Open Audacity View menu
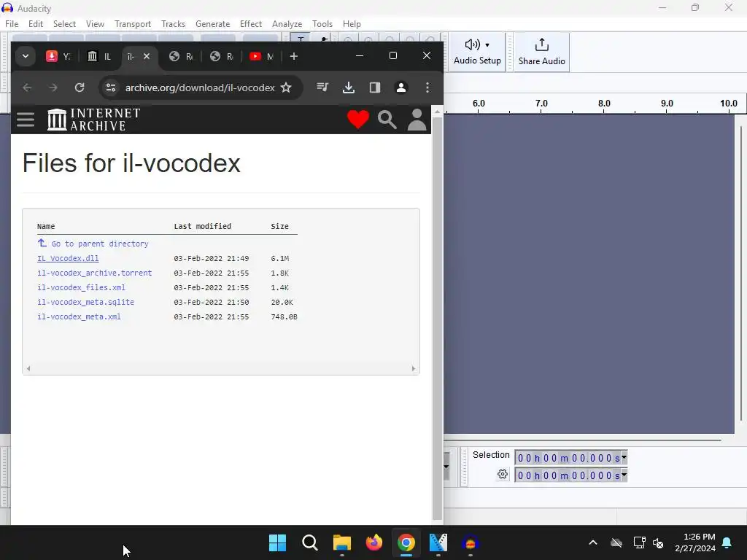Screen dimensions: 747x560 [95, 24]
